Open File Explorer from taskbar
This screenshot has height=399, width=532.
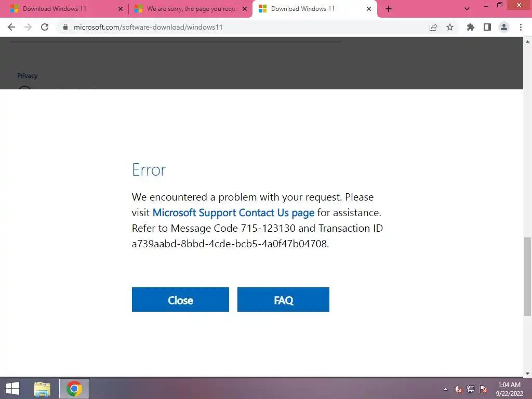click(42, 389)
